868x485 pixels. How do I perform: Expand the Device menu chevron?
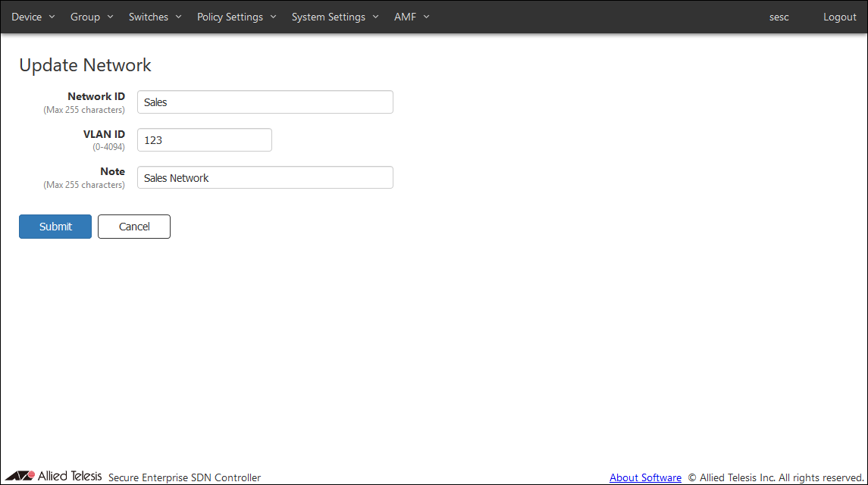coord(52,17)
